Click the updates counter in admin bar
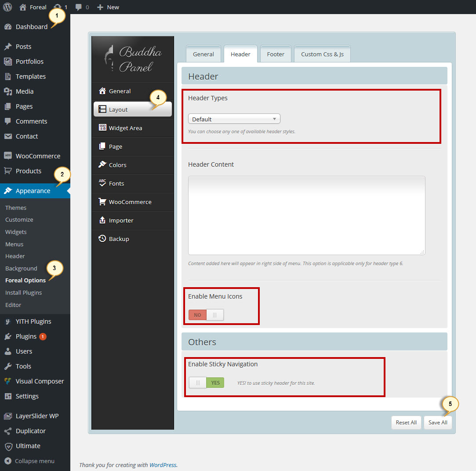This screenshot has height=471, width=476. coord(60,7)
